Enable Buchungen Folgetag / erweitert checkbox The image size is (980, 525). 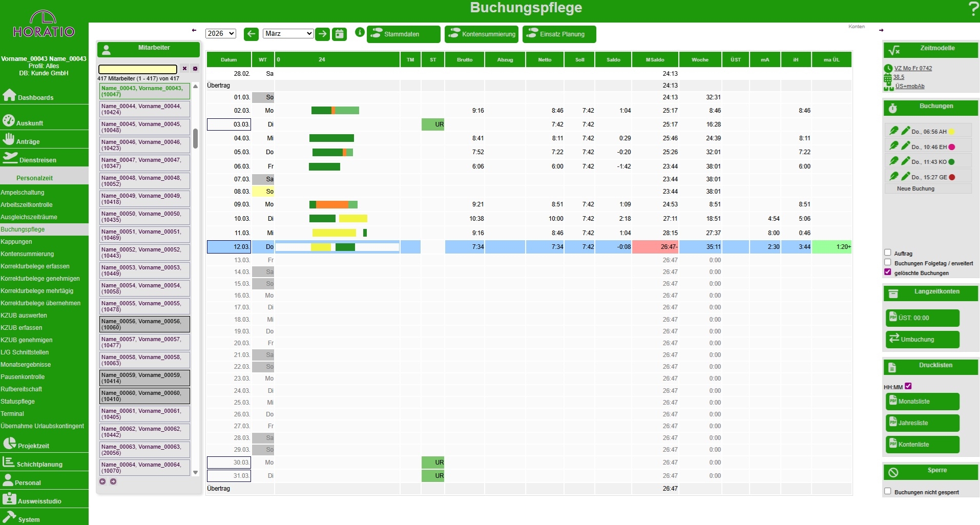click(x=888, y=262)
